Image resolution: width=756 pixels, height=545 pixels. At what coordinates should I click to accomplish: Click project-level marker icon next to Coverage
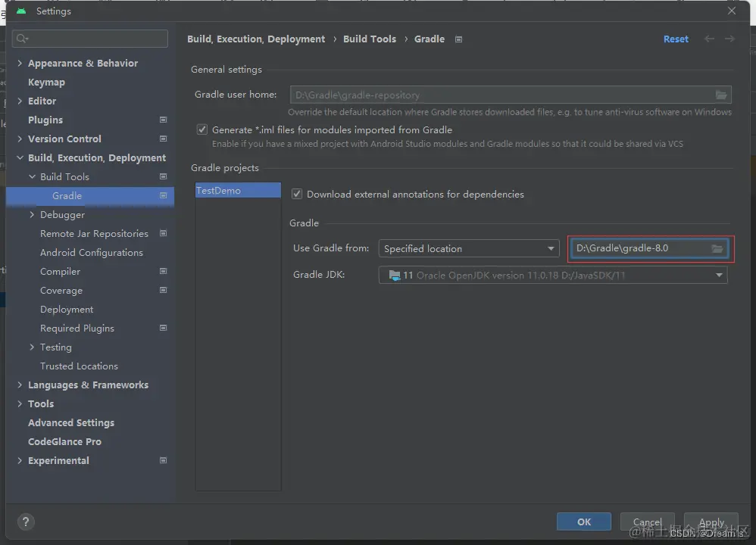pos(164,290)
